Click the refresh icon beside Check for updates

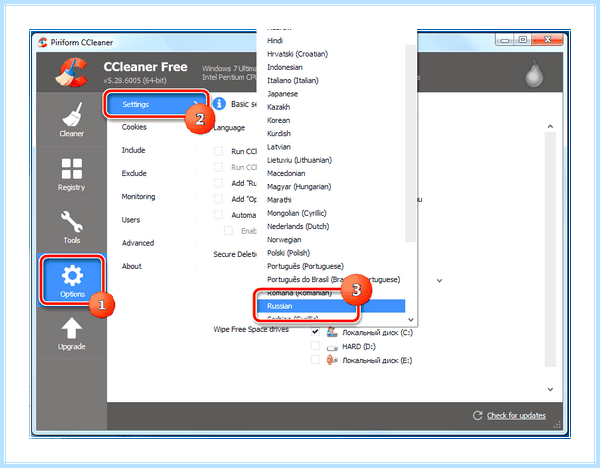point(477,416)
